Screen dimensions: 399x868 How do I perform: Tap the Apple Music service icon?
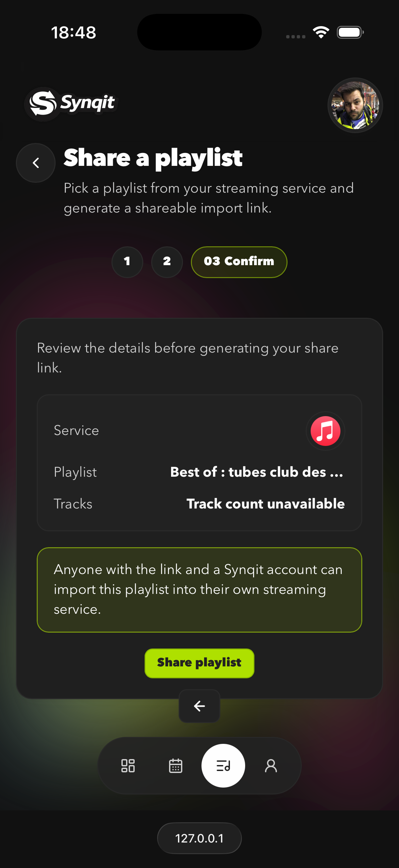click(x=325, y=431)
